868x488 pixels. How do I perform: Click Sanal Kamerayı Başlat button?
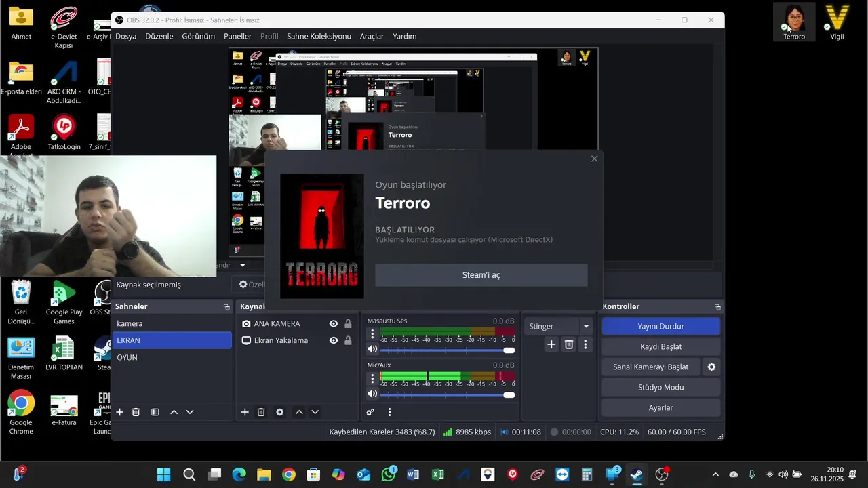[650, 367]
